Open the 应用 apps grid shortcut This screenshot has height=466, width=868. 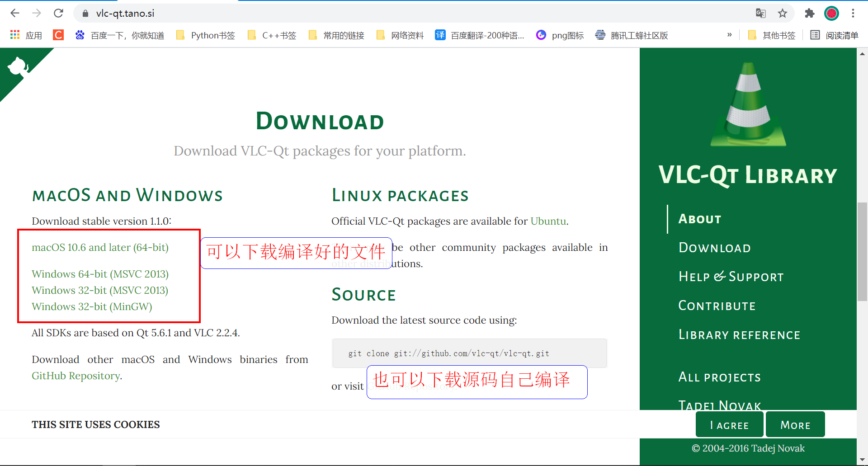click(26, 35)
